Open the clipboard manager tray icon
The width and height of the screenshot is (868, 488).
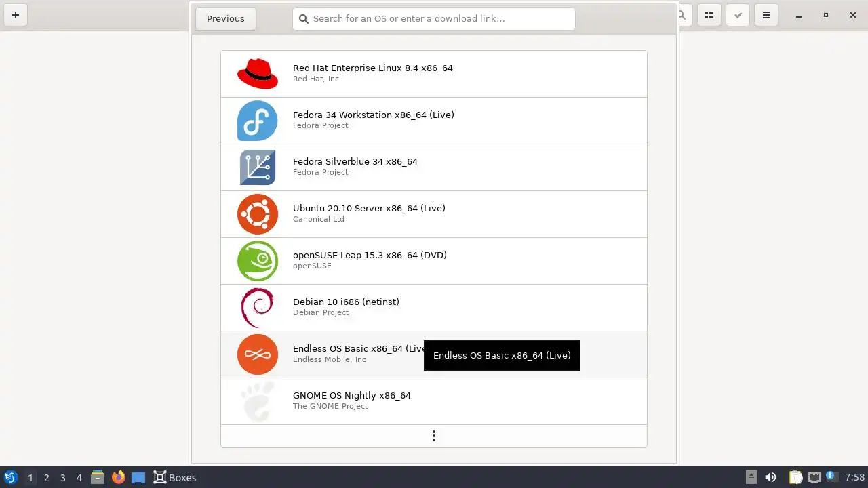[795, 478]
